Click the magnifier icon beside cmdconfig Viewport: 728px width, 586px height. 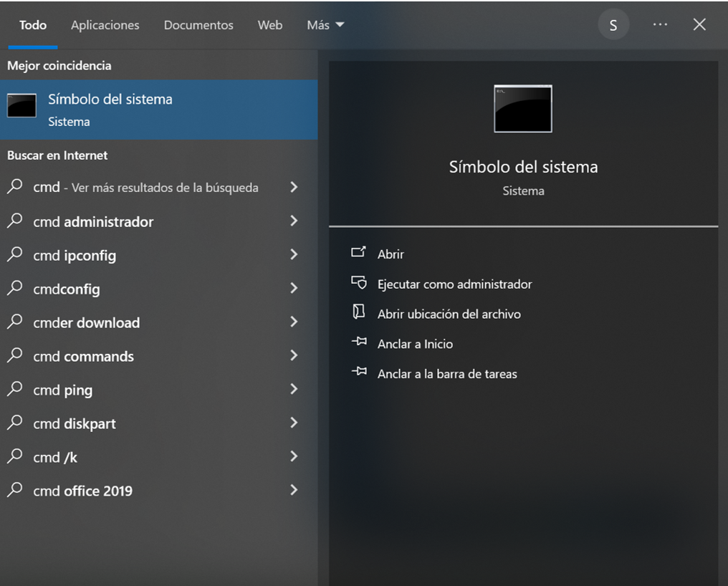pyautogui.click(x=15, y=287)
